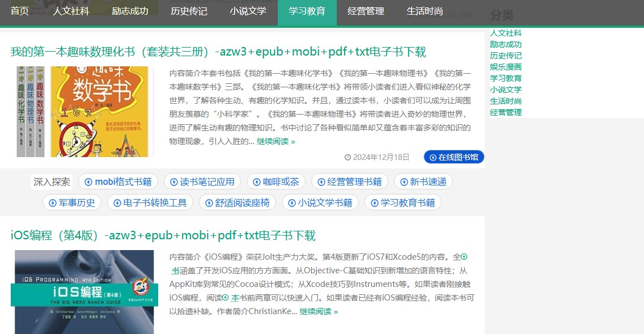Click the 电子书转换工具 tag

150,202
